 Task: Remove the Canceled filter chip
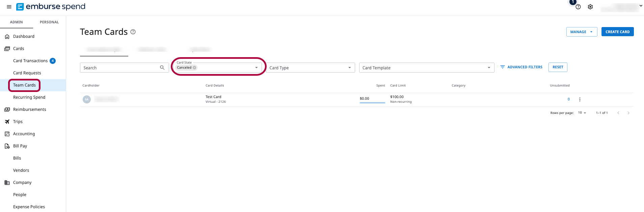(194, 68)
